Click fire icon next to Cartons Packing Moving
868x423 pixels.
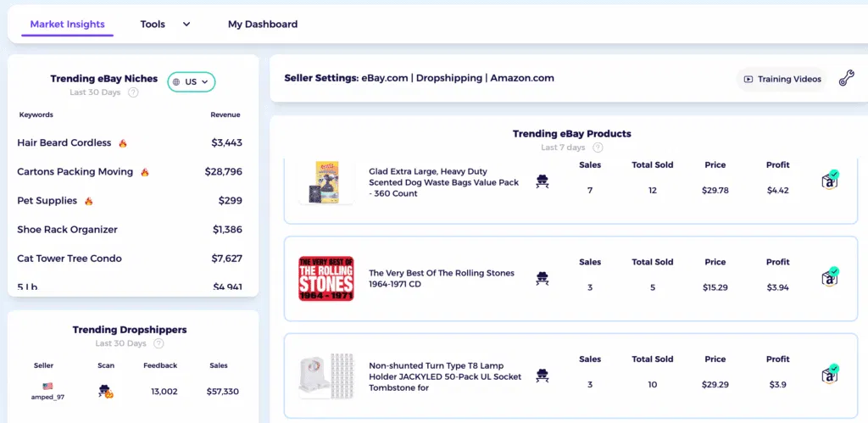(x=144, y=171)
